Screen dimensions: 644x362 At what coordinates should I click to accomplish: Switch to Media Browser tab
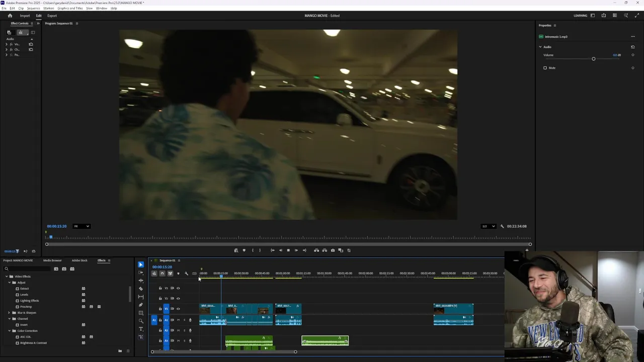tap(52, 260)
